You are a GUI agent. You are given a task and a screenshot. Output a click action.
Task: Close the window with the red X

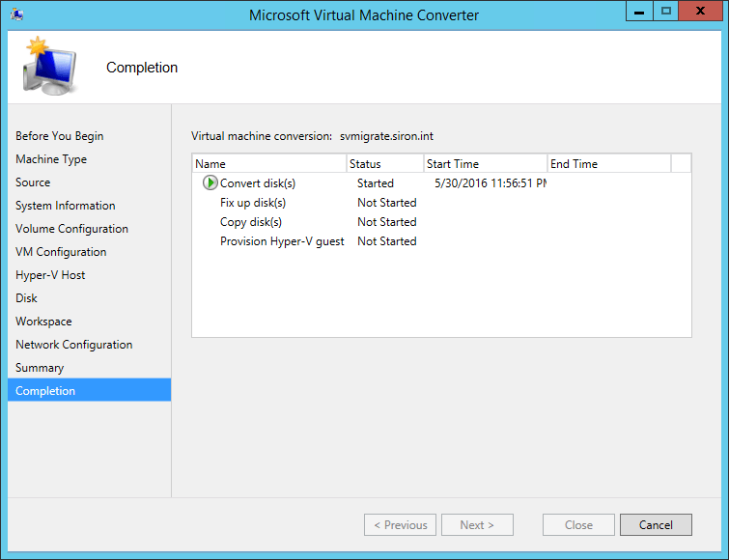pos(700,12)
